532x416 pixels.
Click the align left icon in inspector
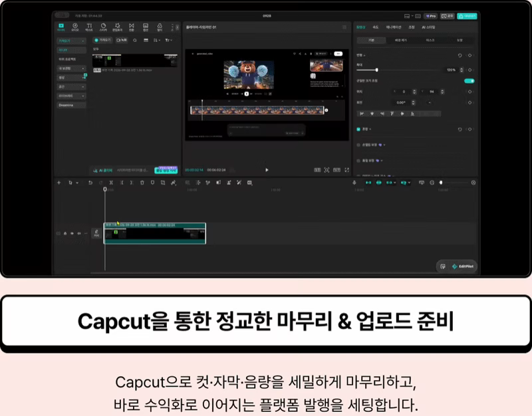click(x=362, y=114)
